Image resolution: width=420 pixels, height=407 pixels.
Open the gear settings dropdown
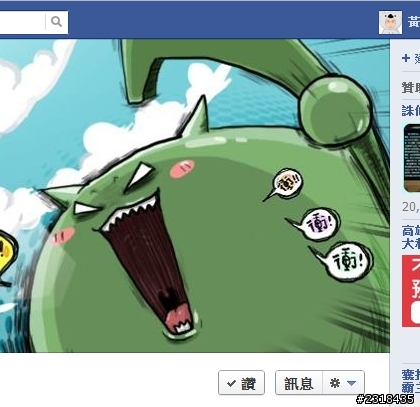pos(343,383)
